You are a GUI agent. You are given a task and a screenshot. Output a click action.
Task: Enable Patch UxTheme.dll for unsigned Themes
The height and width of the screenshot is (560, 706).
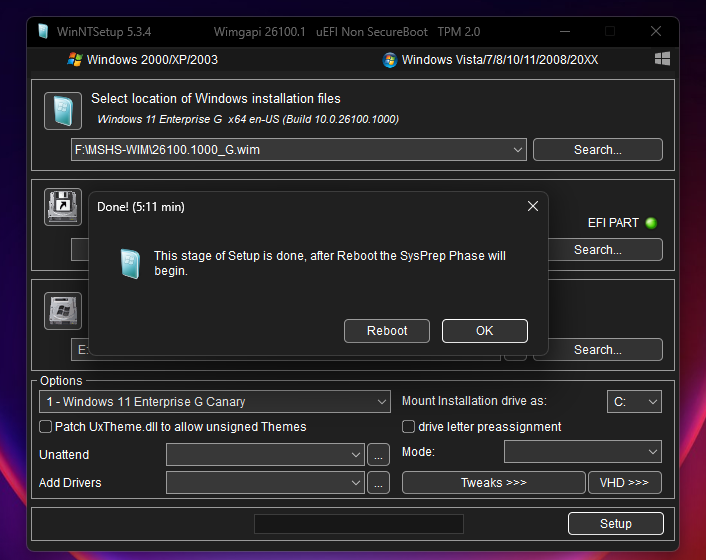click(45, 426)
